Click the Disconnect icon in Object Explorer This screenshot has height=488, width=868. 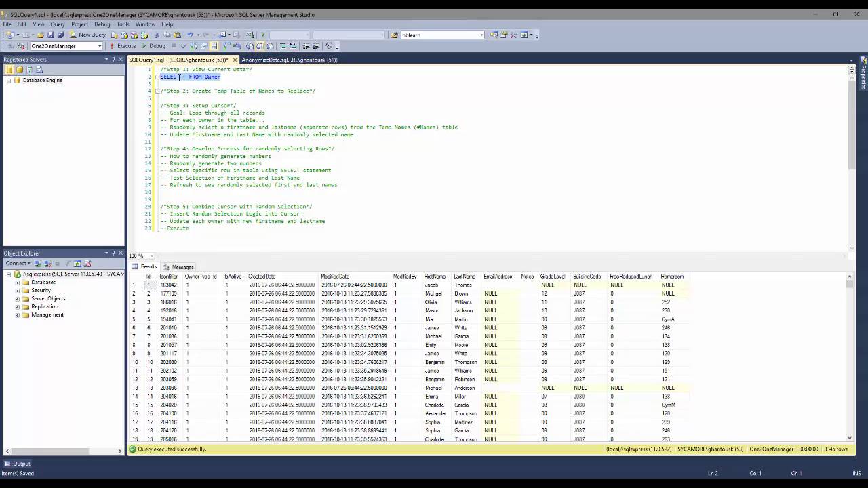(x=47, y=263)
